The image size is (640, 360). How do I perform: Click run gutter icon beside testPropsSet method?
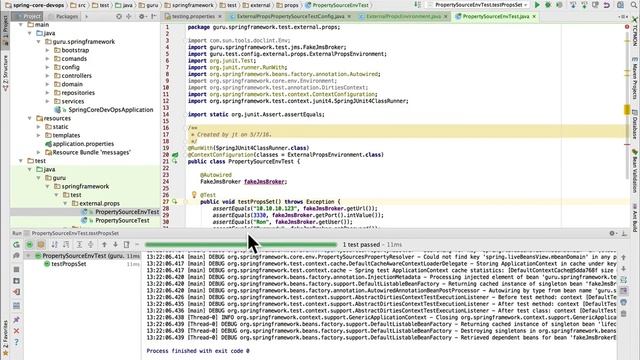pos(175,202)
